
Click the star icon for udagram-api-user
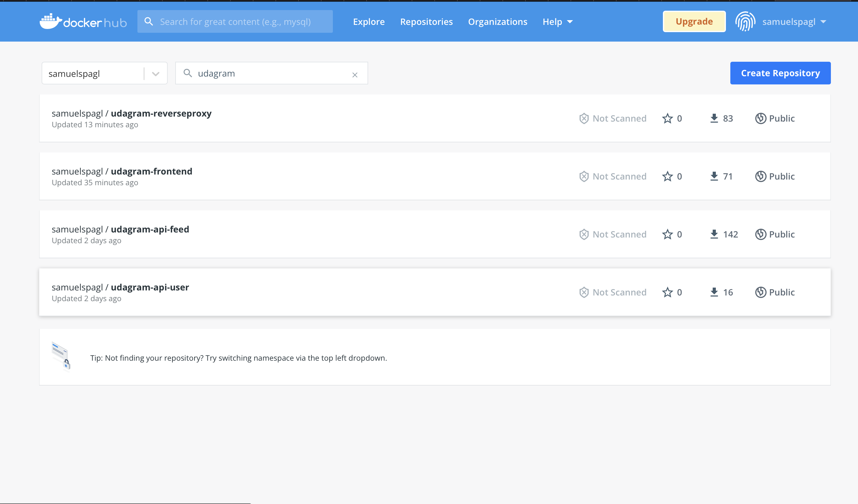click(x=668, y=292)
